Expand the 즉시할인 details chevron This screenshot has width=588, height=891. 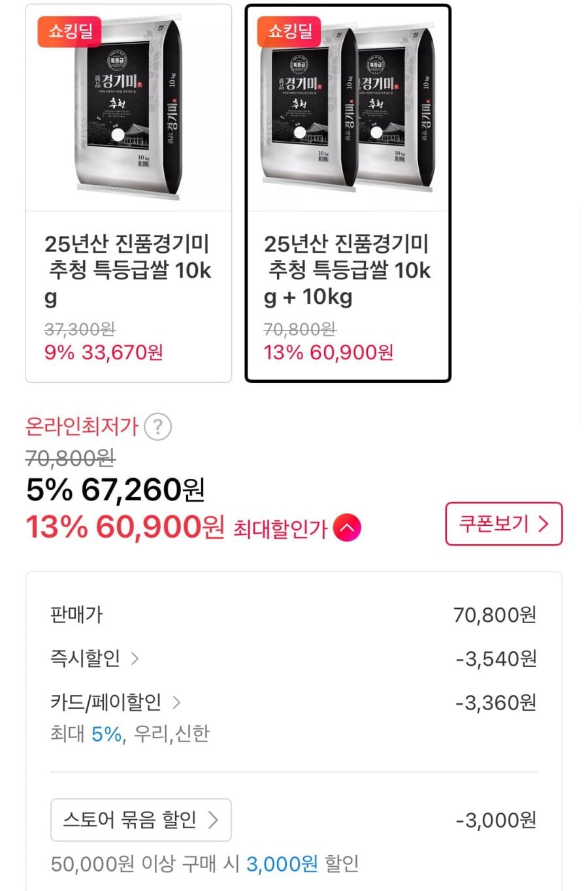135,658
